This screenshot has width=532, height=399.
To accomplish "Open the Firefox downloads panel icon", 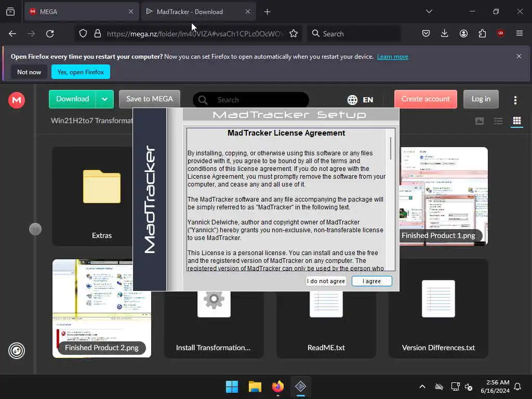I will pos(445,34).
